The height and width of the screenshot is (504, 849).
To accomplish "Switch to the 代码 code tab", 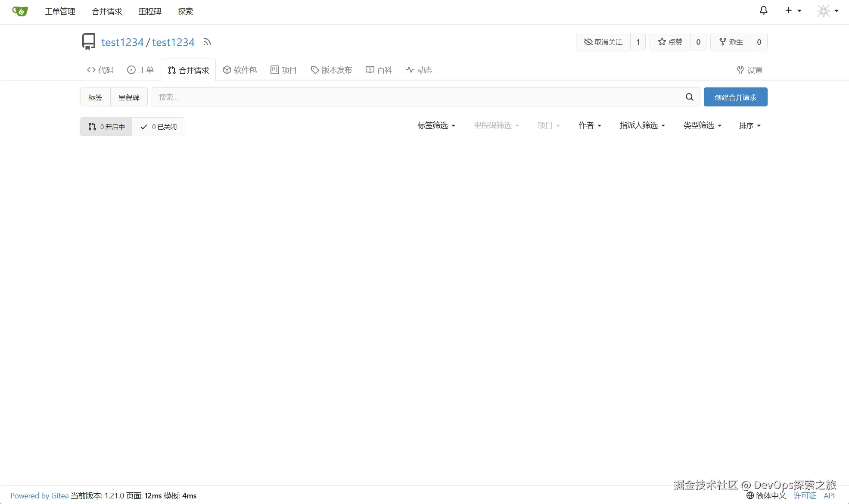I will point(100,70).
